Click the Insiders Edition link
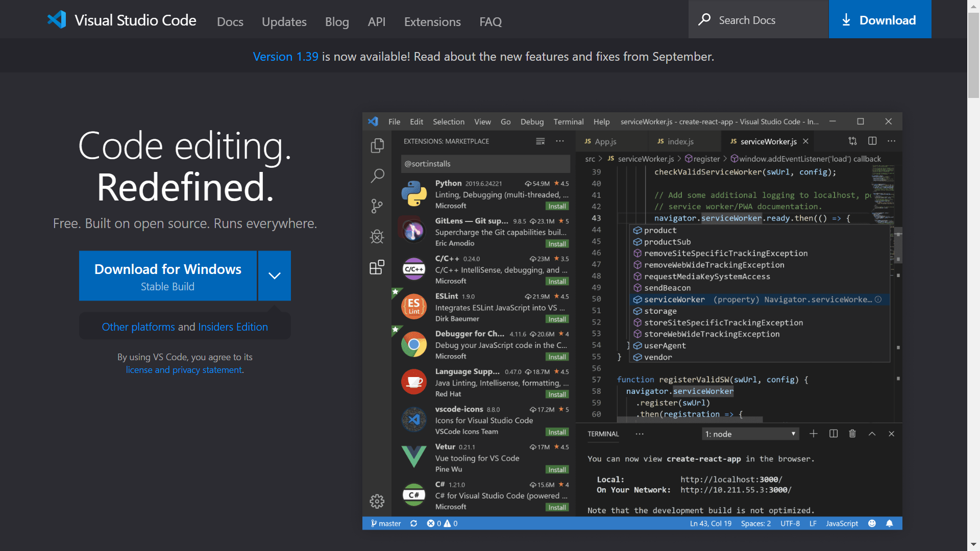Screen dimensions: 980x551 (x=233, y=327)
